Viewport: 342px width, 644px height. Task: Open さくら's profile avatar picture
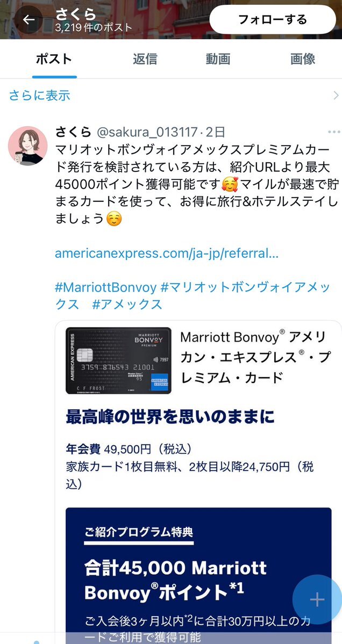point(28,146)
